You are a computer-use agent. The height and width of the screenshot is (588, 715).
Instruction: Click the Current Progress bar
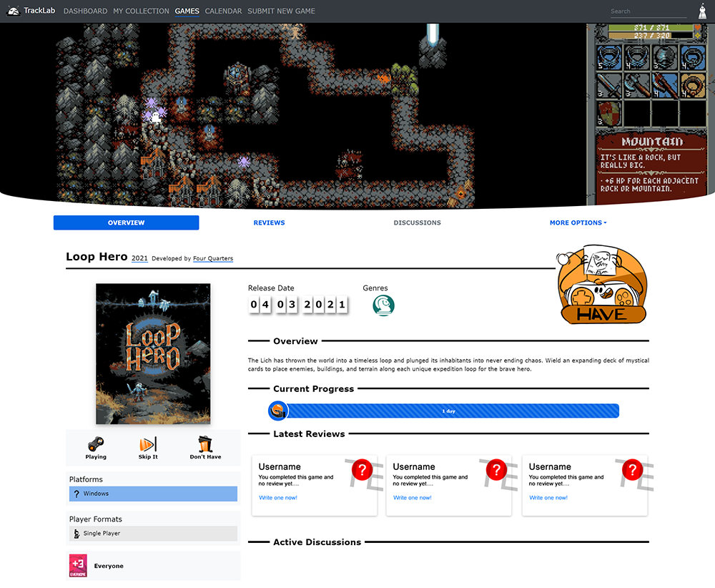click(448, 411)
